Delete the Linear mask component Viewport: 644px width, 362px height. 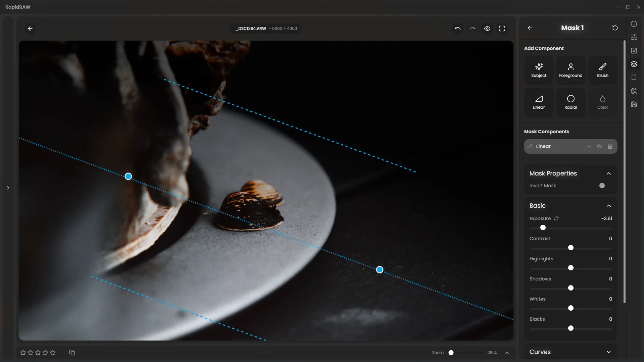610,146
